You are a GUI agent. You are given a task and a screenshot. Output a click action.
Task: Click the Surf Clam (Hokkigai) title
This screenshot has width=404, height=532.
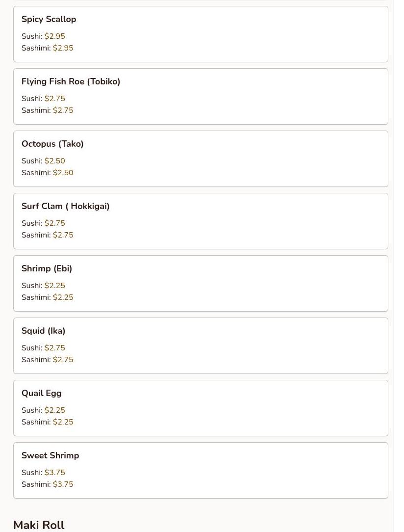coord(65,206)
